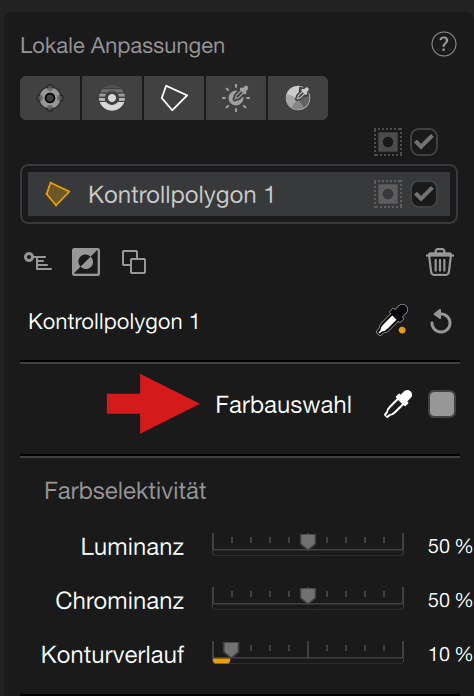474x696 pixels.
Task: Select the Kontrollpolygon 1 list entry
Action: coord(239,194)
